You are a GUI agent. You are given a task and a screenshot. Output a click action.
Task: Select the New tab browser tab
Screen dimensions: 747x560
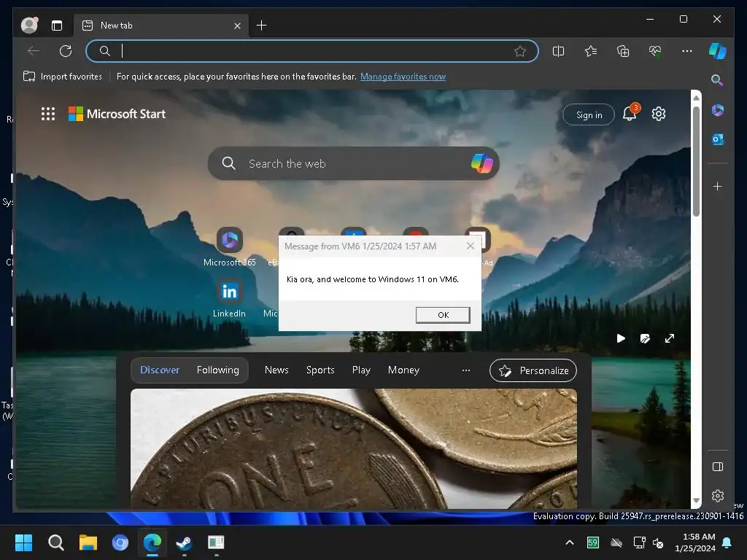coord(160,26)
